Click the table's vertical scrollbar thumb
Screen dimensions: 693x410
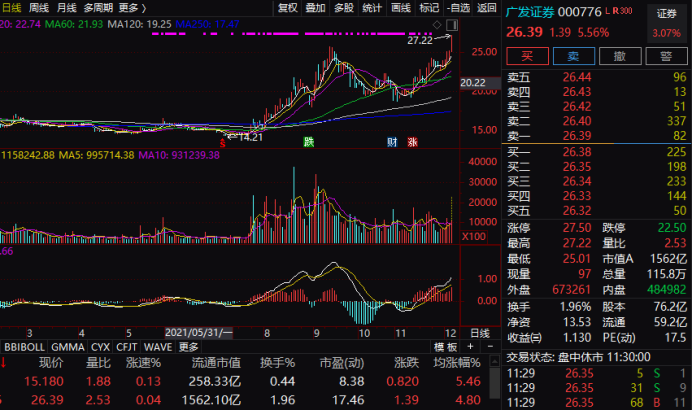point(495,383)
